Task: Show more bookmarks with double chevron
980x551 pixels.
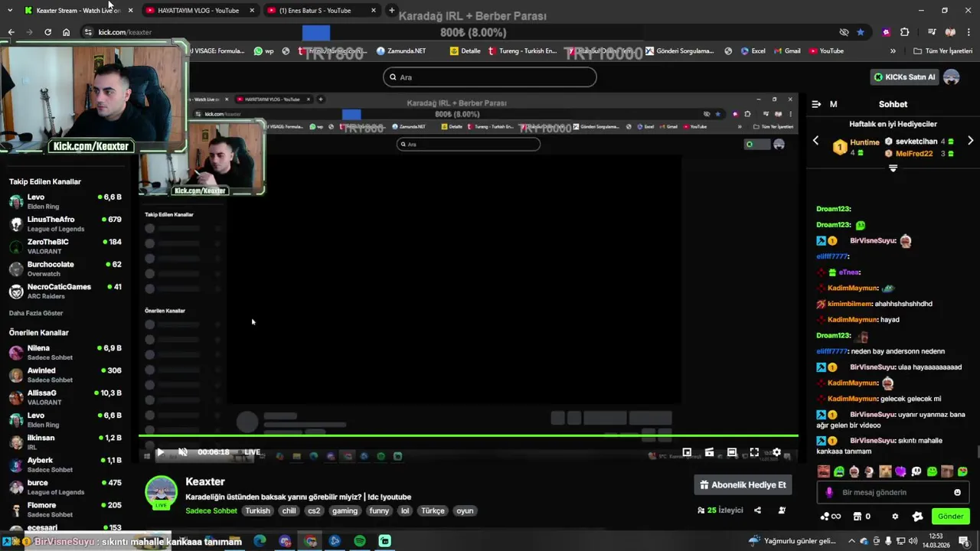Action: tap(893, 51)
